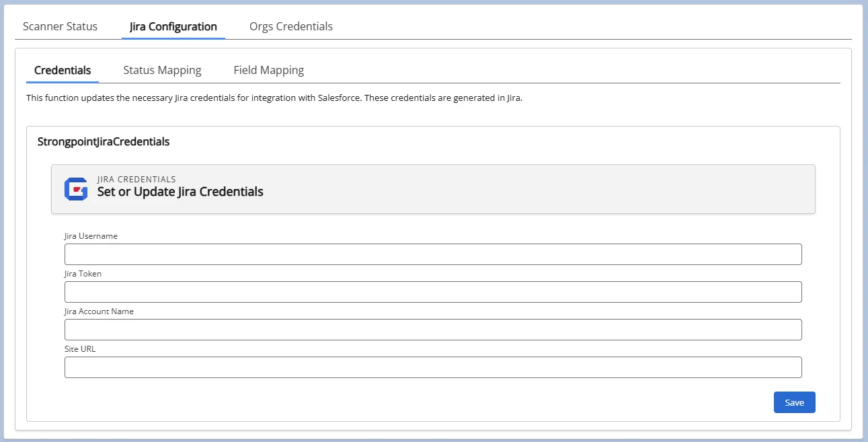Click into the Jira Token input field
868x442 pixels.
[433, 292]
